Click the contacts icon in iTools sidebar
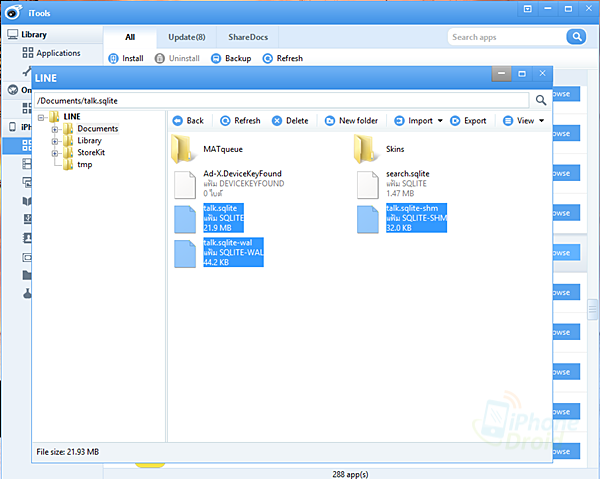Viewport: 600px width, 479px height. pyautogui.click(x=27, y=238)
